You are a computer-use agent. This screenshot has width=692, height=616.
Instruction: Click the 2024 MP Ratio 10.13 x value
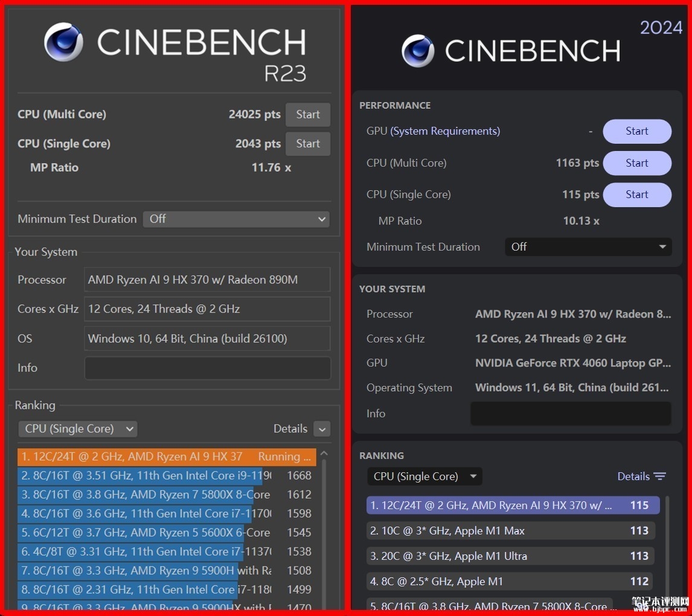[x=581, y=220]
